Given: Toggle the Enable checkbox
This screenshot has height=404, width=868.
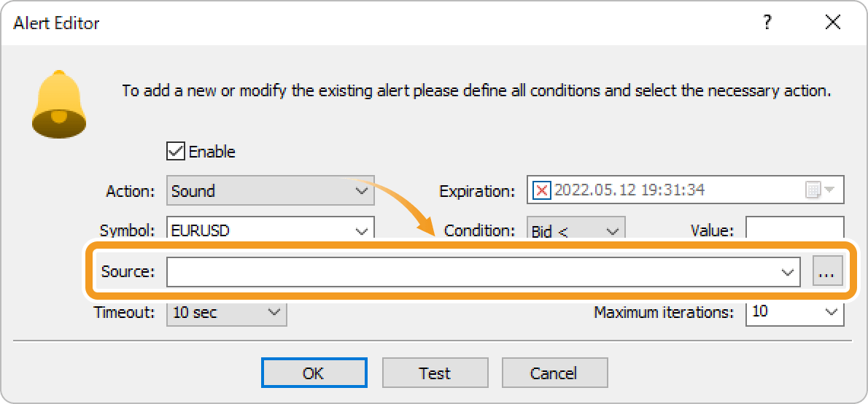Looking at the screenshot, I should pyautogui.click(x=176, y=152).
